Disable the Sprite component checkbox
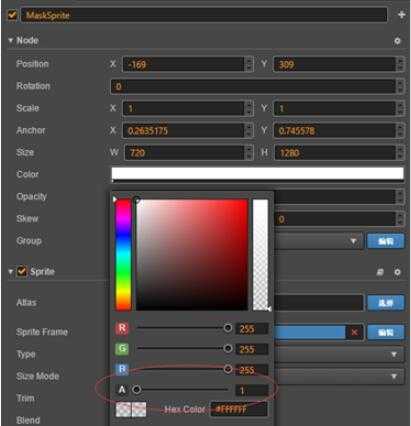 (22, 271)
